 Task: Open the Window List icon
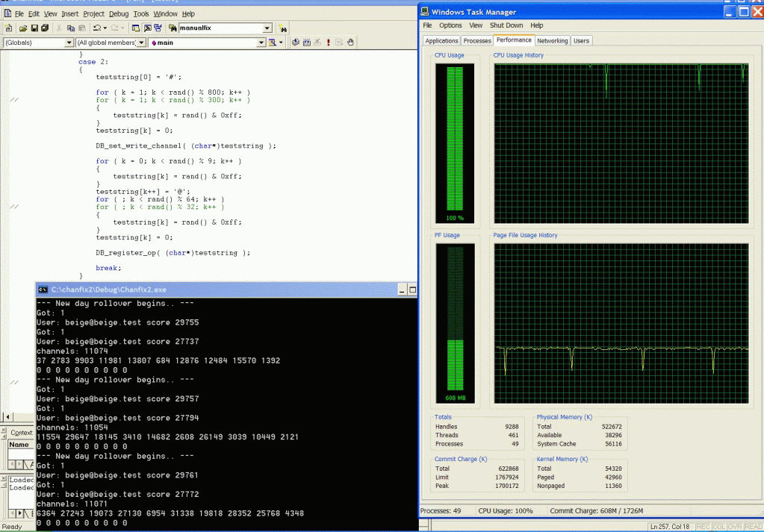(158, 28)
